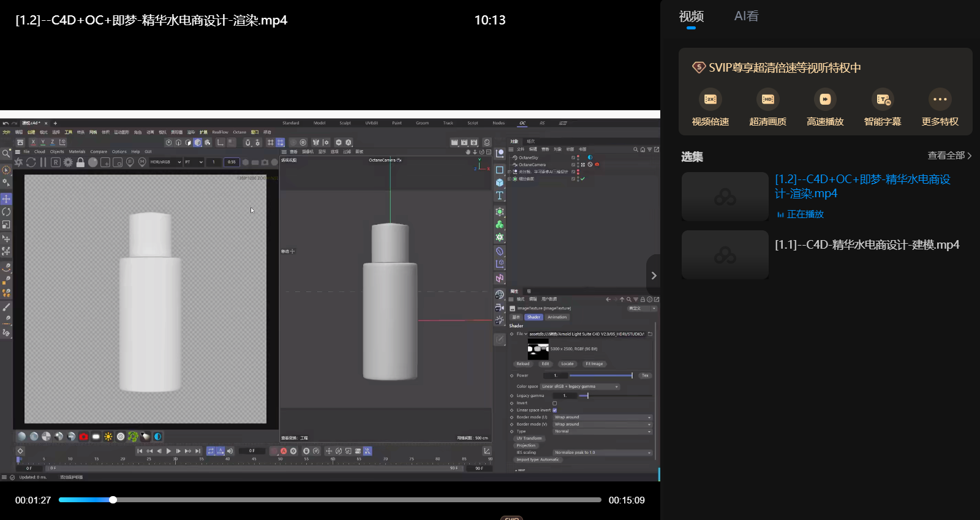Choose the Text spline tool
Image resolution: width=980 pixels, height=520 pixels.
tap(500, 196)
